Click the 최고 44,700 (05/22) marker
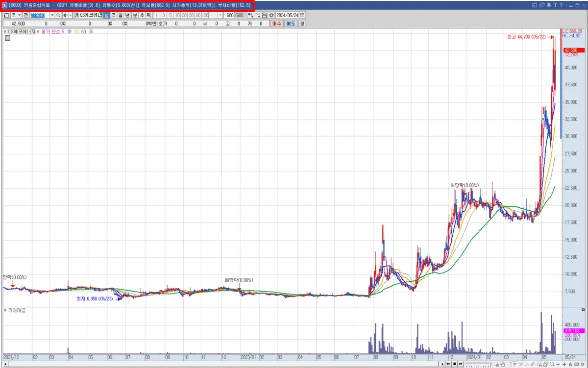The width and height of the screenshot is (588, 368). 527,37
